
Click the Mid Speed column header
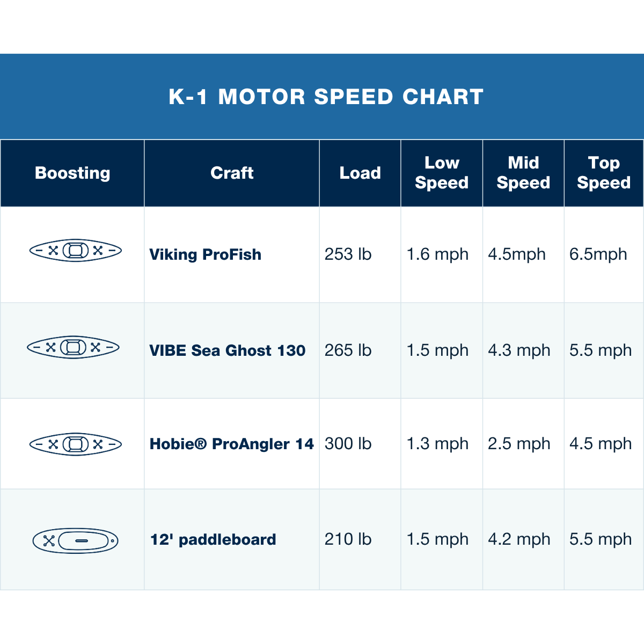[x=523, y=172]
